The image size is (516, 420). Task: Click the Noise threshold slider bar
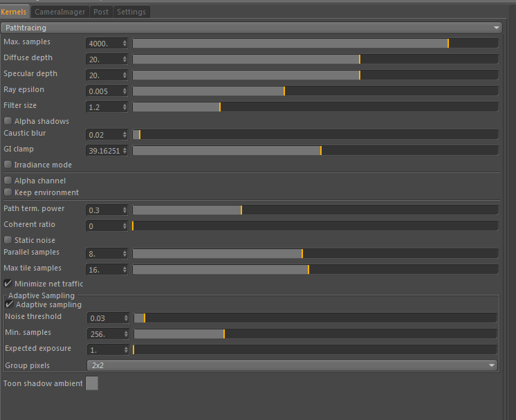[315, 318]
